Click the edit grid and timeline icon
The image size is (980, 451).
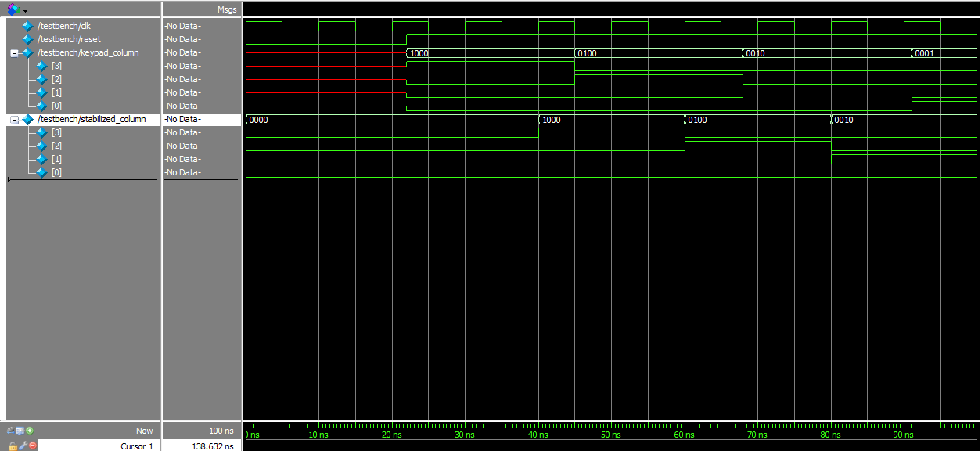20,431
